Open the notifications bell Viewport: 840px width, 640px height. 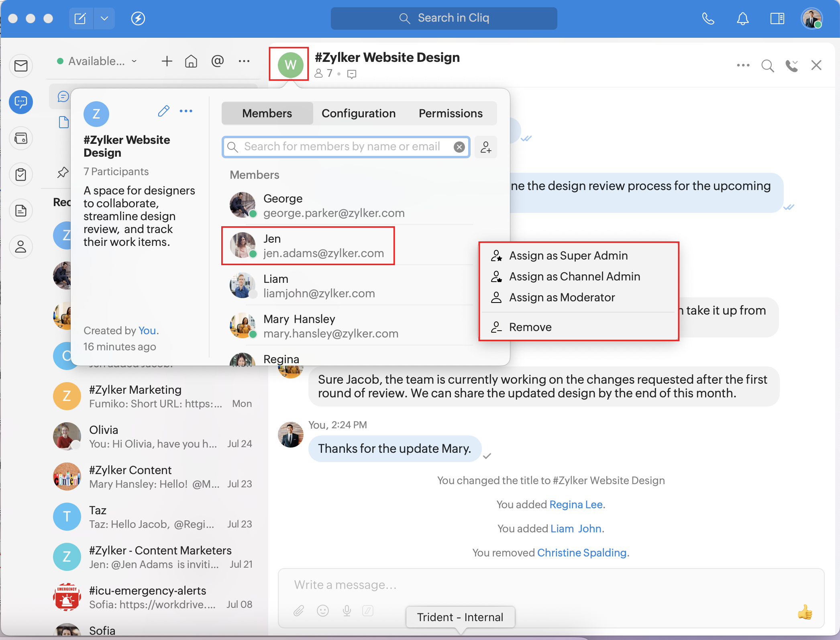tap(742, 18)
